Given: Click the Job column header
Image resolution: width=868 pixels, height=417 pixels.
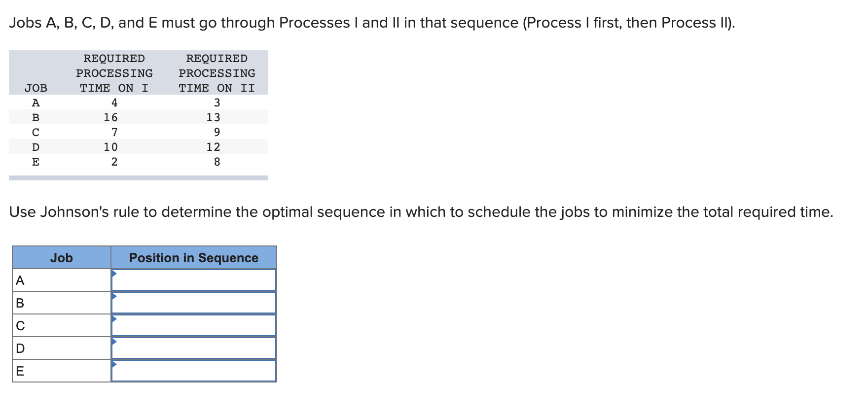Looking at the screenshot, I should tap(61, 257).
